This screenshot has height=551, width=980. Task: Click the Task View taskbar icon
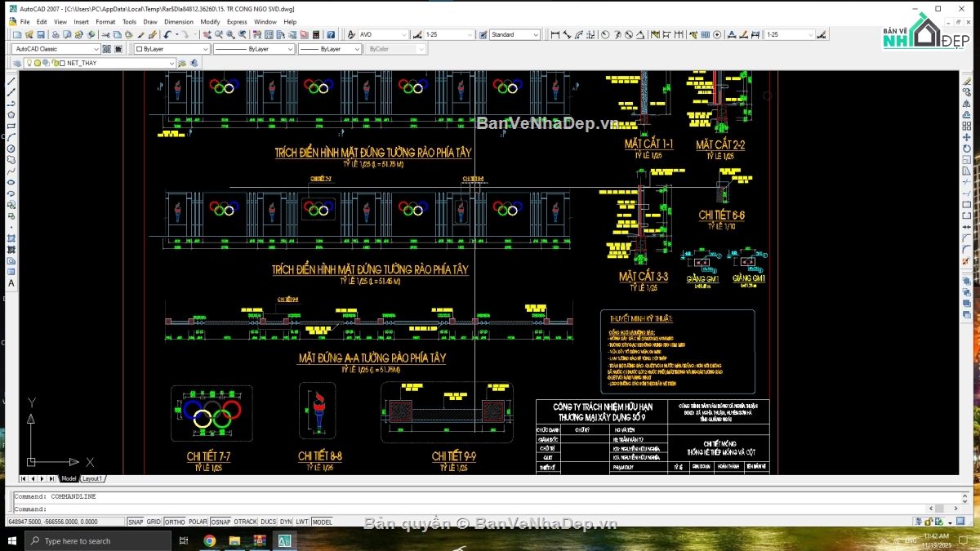(x=184, y=540)
